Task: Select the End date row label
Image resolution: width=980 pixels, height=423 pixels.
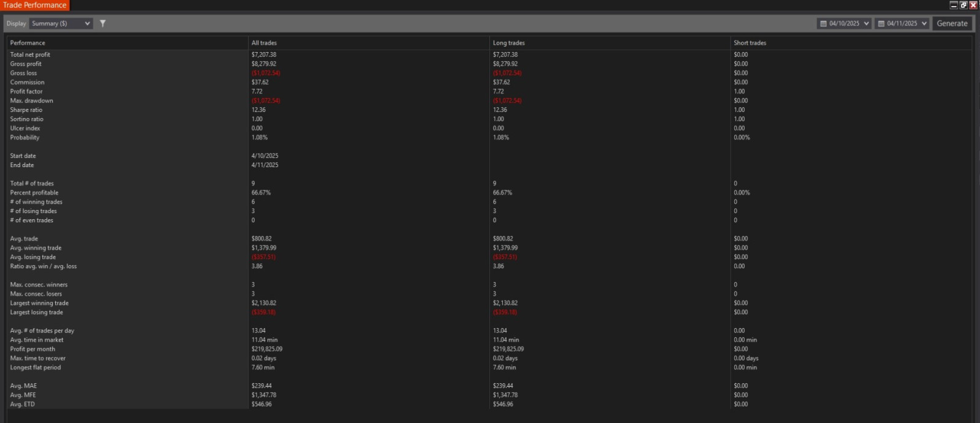Action: point(22,165)
